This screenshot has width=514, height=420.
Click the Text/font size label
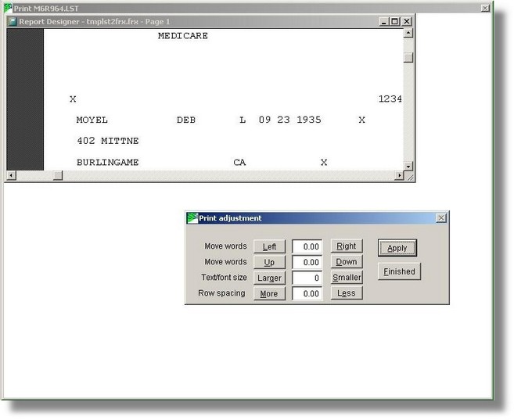pyautogui.click(x=225, y=278)
